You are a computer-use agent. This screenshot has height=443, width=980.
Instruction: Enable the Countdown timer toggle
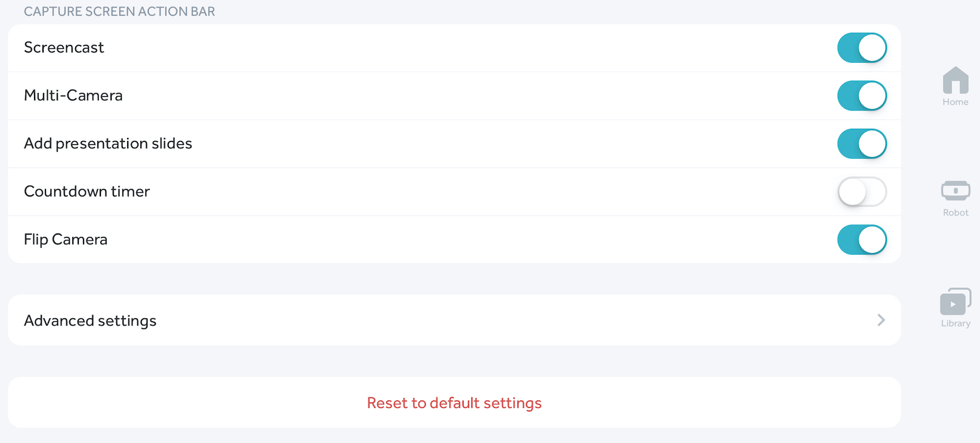(862, 192)
